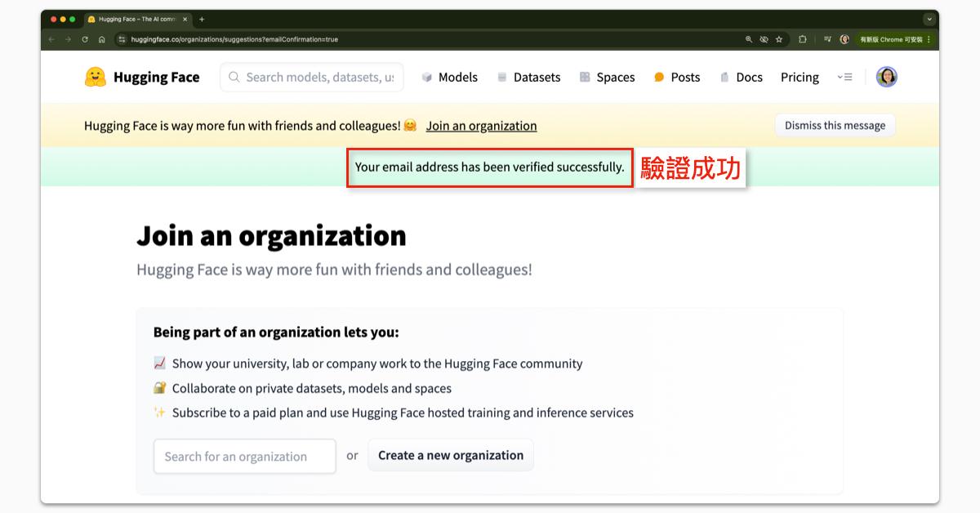Click the browser forward arrow
The height and width of the screenshot is (513, 980).
68,39
